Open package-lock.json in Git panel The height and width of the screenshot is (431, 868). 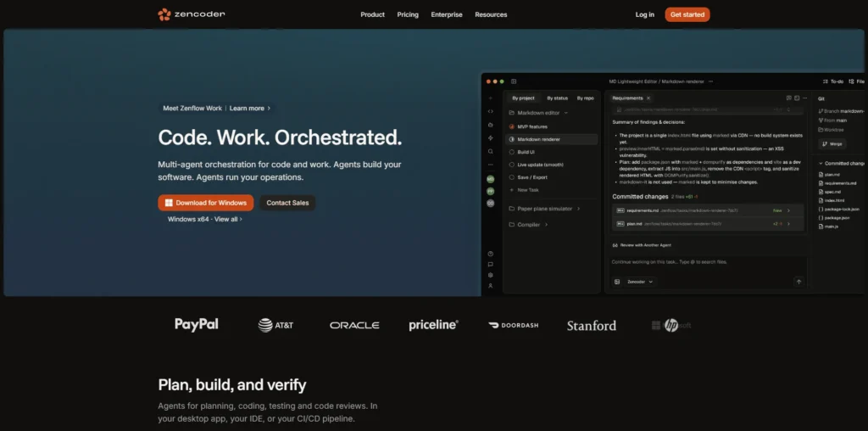click(838, 210)
